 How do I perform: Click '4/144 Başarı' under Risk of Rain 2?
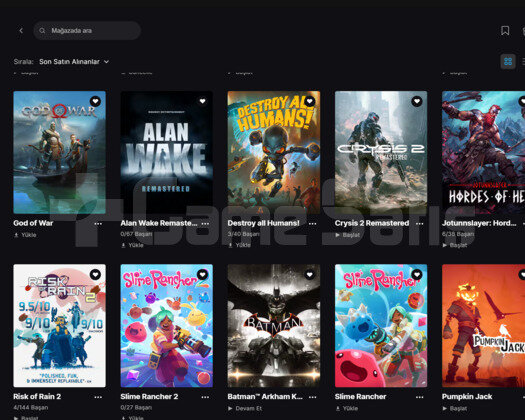point(31,408)
